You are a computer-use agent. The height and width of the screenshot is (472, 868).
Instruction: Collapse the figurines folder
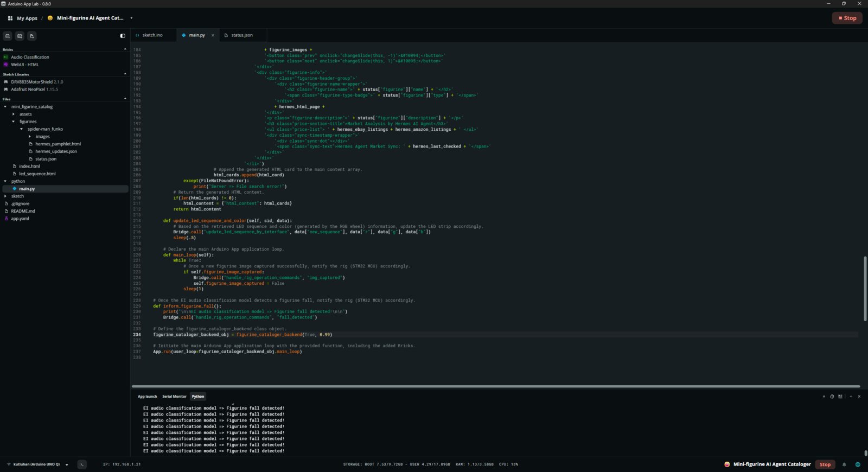pos(14,122)
